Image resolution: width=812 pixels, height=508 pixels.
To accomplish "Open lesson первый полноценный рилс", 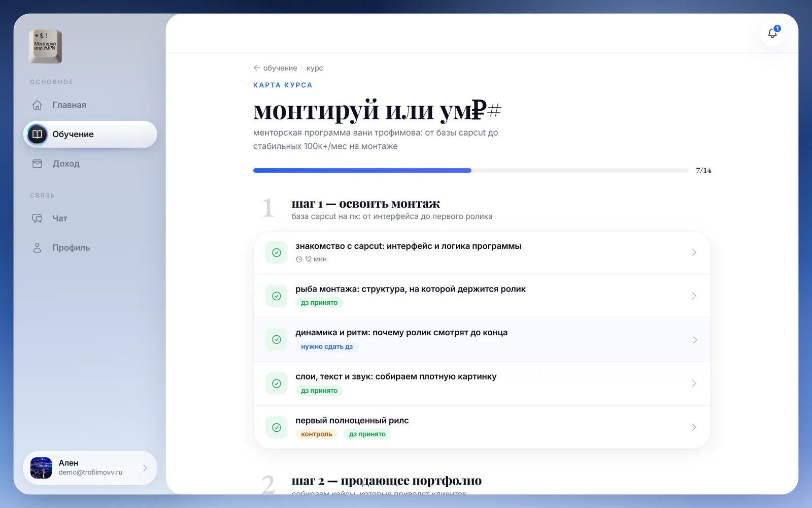I will coord(482,427).
